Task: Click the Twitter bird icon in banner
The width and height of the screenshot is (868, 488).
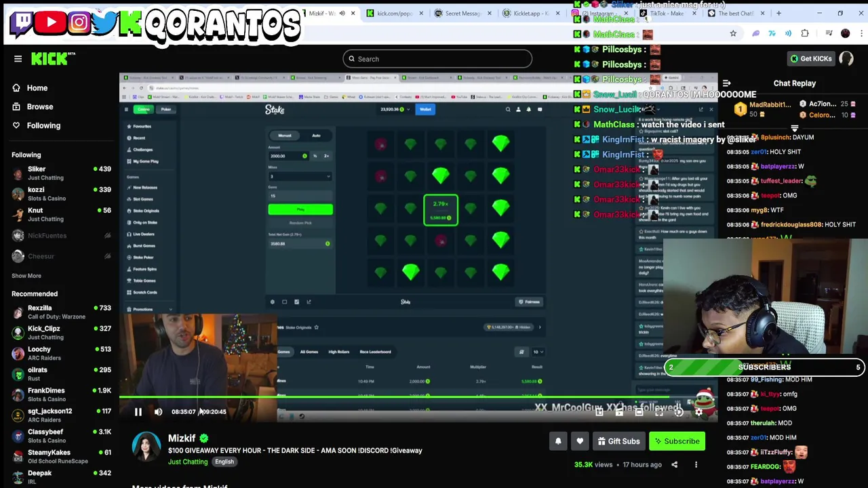Action: tap(104, 23)
